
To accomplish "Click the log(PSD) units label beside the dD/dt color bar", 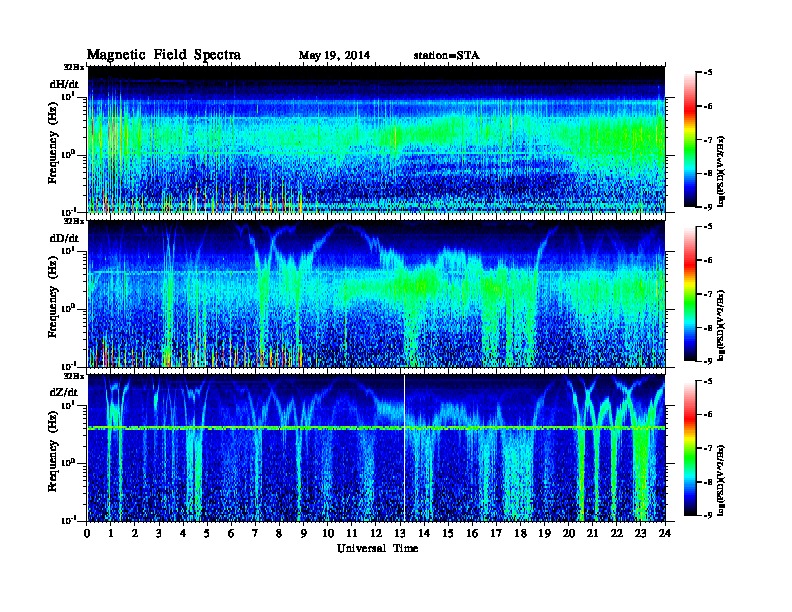I will [x=721, y=325].
